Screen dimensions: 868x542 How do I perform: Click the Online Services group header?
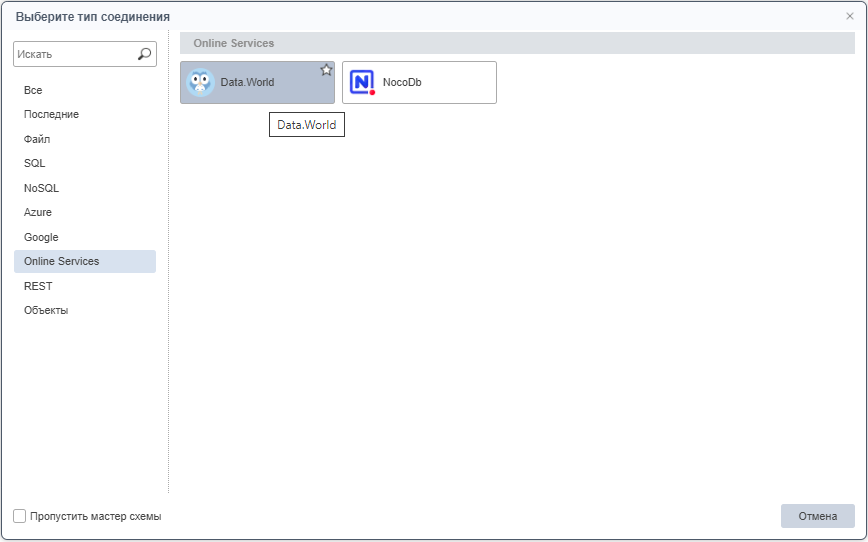pos(234,43)
